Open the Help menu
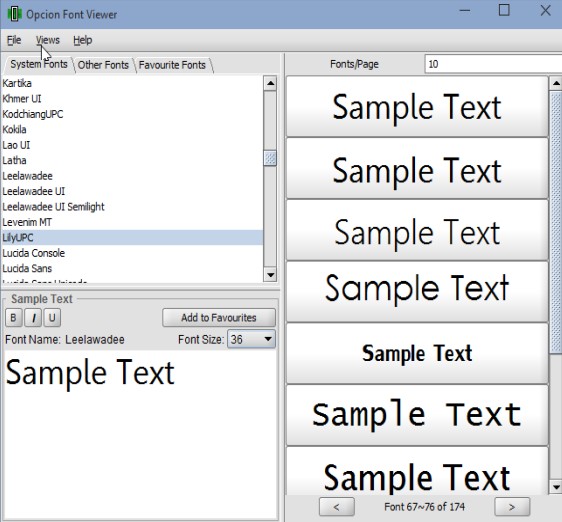The image size is (562, 522). (x=83, y=40)
